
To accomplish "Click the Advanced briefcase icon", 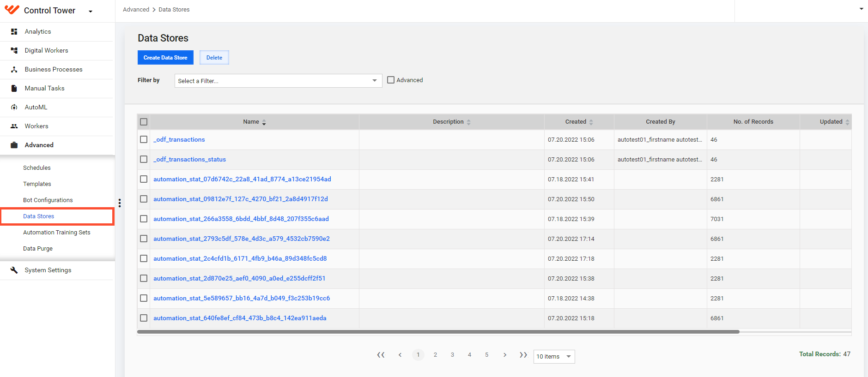I will point(14,145).
